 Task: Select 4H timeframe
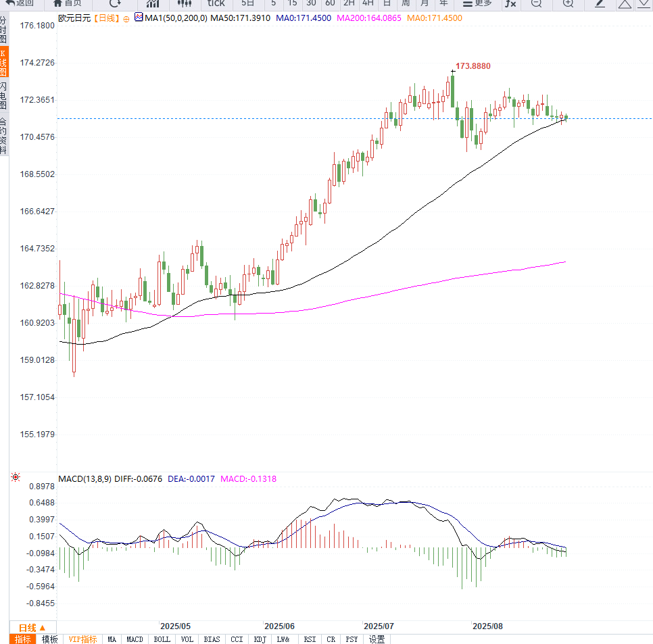368,3
